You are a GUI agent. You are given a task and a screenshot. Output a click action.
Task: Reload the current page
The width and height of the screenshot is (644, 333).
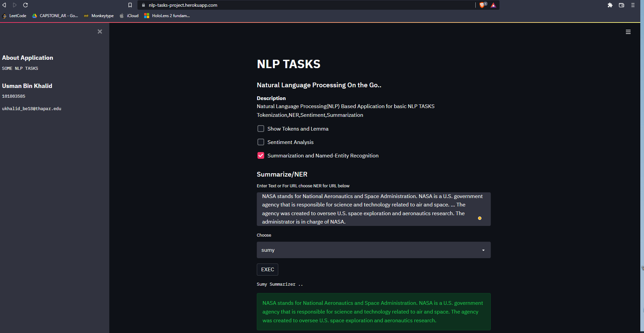pos(25,5)
